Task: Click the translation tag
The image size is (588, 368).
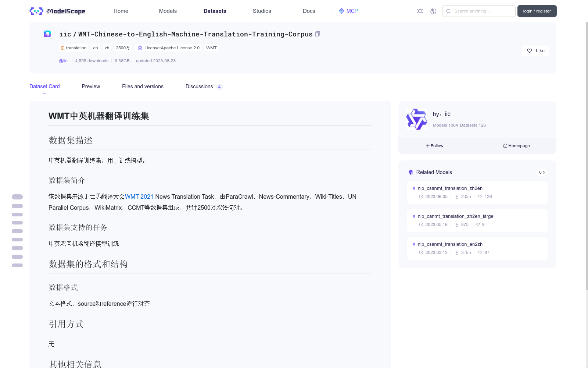Action: tap(73, 48)
